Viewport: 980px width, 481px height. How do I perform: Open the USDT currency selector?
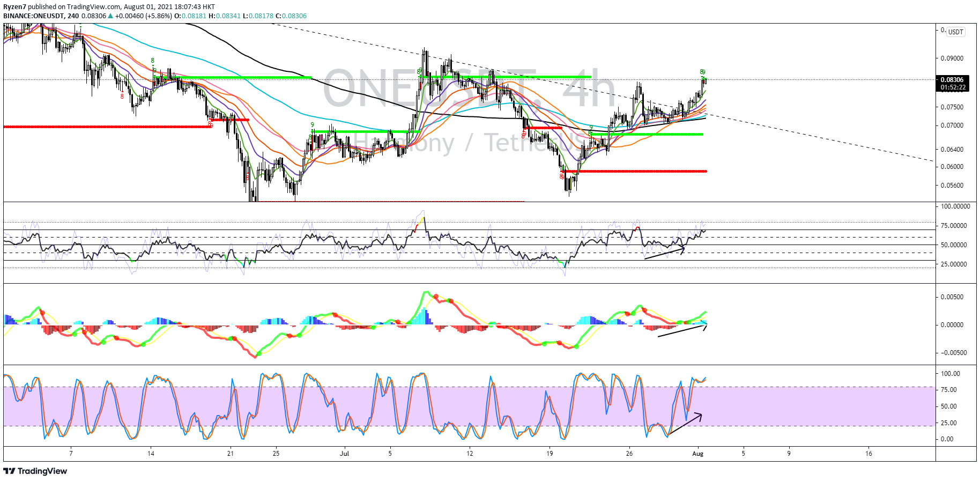pyautogui.click(x=955, y=32)
